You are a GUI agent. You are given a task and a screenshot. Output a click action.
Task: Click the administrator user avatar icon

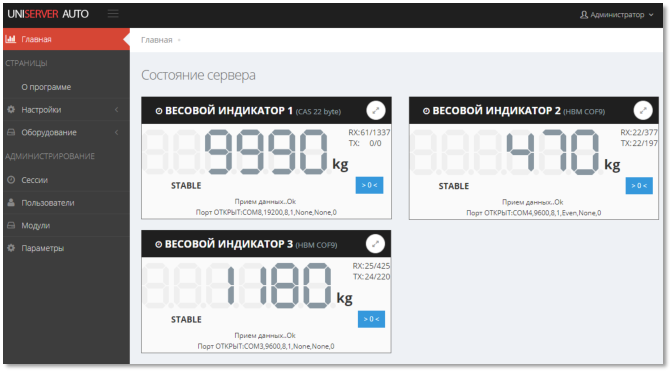584,15
